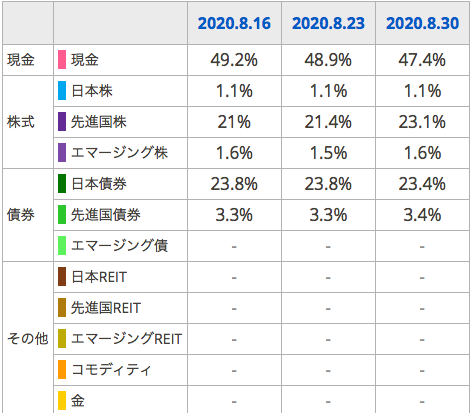Open the 2020.8.16 date link
Screen dimensions: 472x413
click(x=234, y=24)
